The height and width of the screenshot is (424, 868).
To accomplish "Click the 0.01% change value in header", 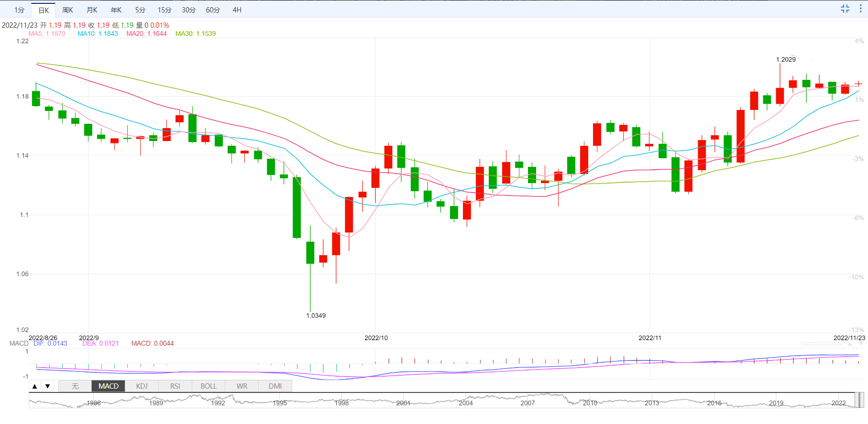I will pos(160,25).
